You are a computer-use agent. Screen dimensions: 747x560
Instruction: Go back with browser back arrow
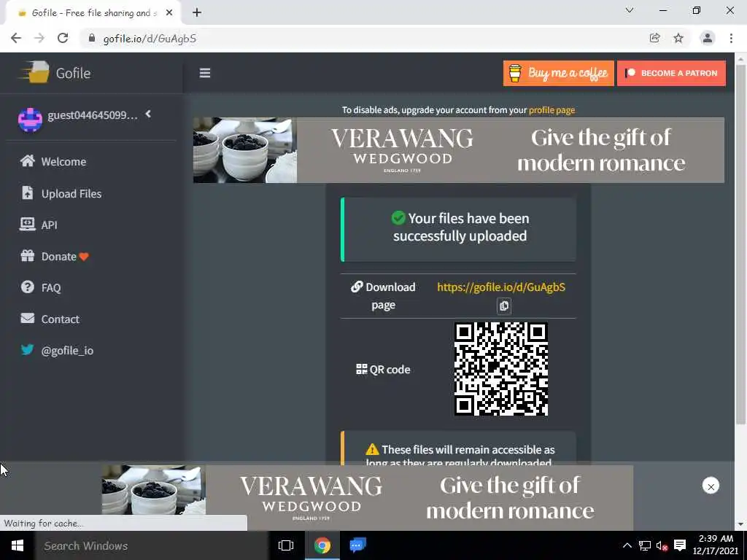[16, 39]
